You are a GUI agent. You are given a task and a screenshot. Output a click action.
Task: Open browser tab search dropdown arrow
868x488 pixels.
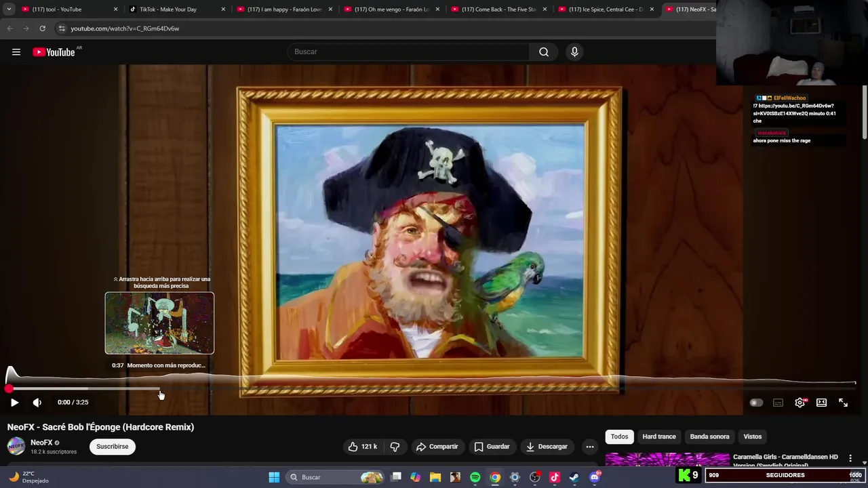pos(9,9)
